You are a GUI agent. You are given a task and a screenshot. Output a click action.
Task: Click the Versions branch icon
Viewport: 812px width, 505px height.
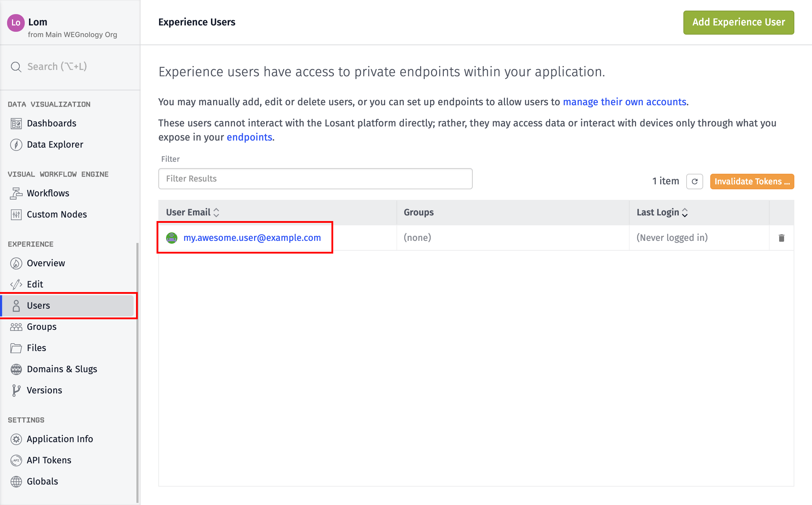[16, 391]
